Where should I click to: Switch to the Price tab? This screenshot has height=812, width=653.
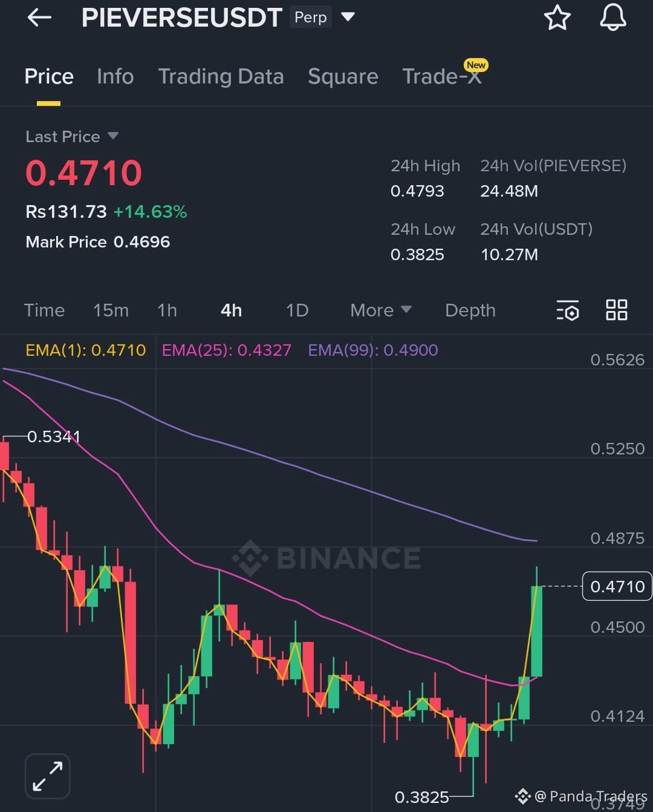[x=49, y=77]
